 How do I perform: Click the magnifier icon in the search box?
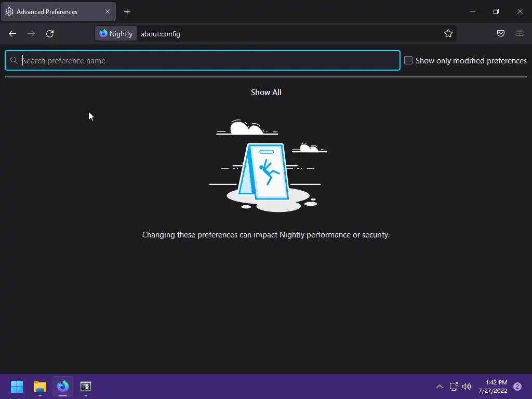click(x=14, y=60)
